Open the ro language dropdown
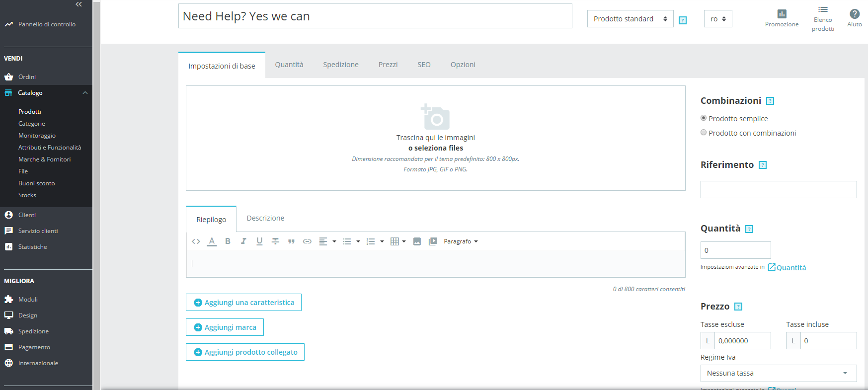 [718, 19]
